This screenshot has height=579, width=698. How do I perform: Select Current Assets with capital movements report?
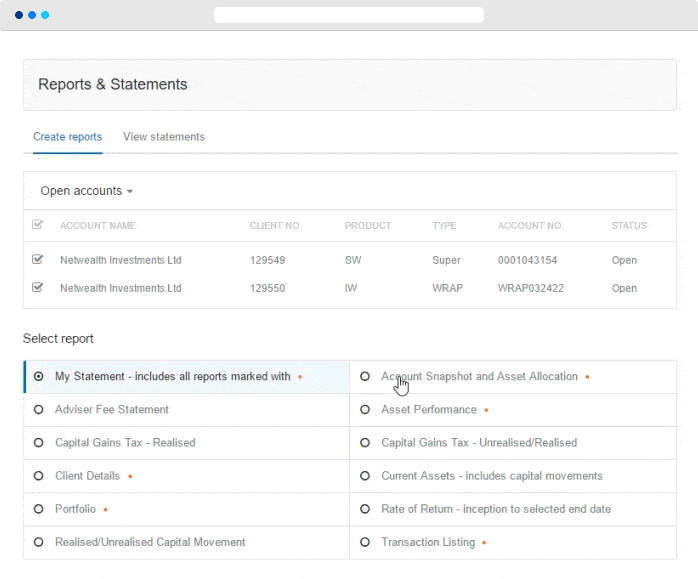click(365, 476)
